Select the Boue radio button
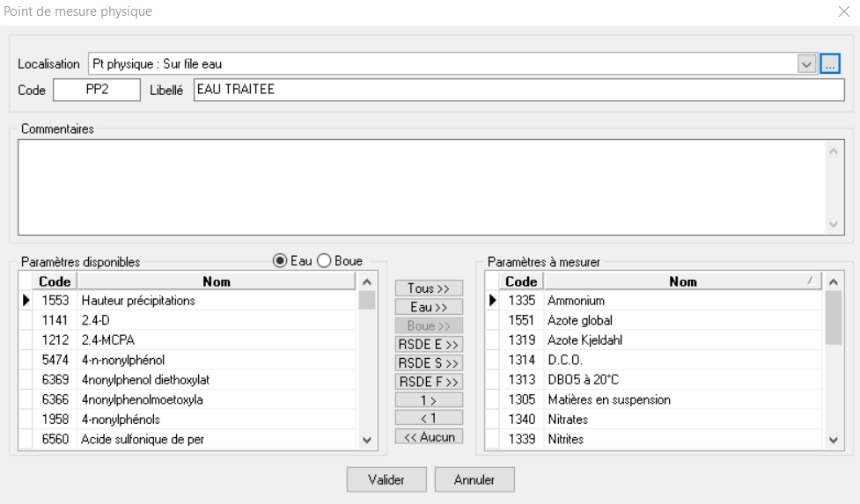 click(323, 261)
